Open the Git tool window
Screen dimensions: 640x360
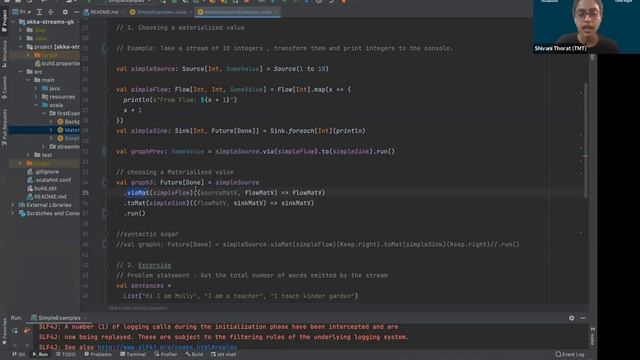click(x=19, y=354)
